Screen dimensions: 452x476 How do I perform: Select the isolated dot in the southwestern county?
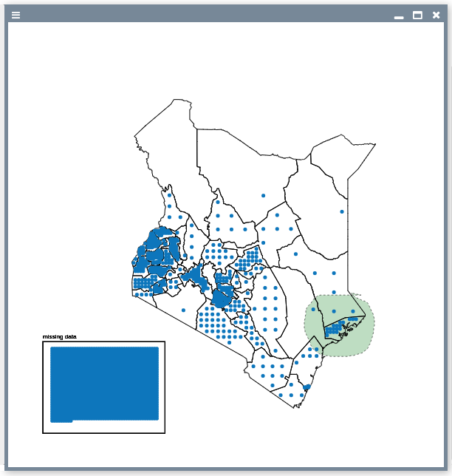click(183, 310)
